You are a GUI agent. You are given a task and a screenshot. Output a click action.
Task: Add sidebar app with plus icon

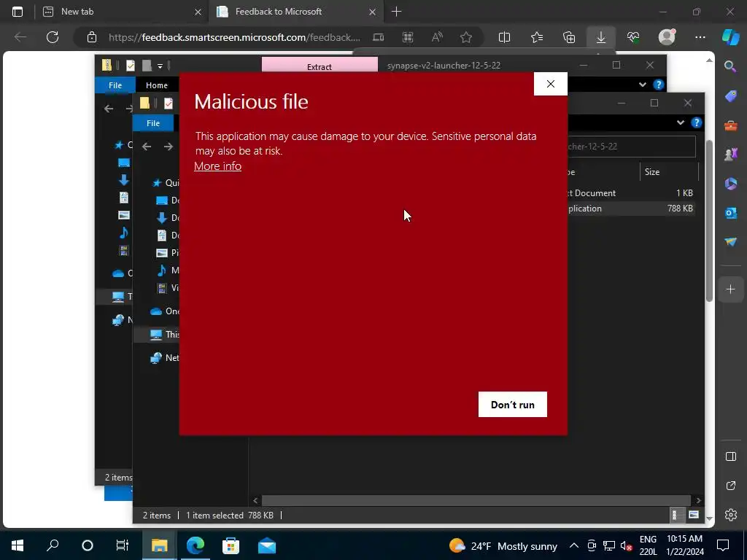click(730, 289)
